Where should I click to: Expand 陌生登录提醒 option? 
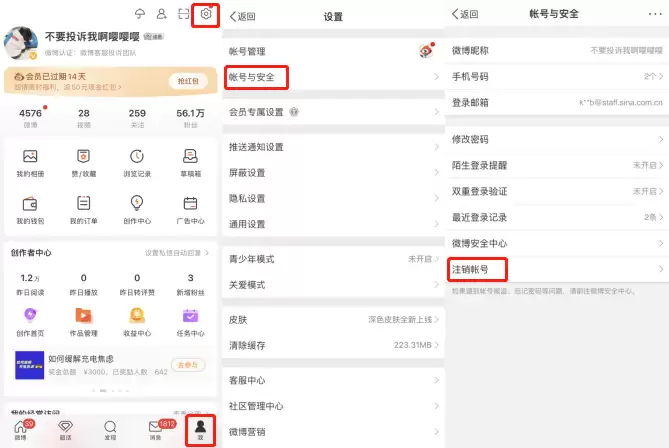pos(557,165)
